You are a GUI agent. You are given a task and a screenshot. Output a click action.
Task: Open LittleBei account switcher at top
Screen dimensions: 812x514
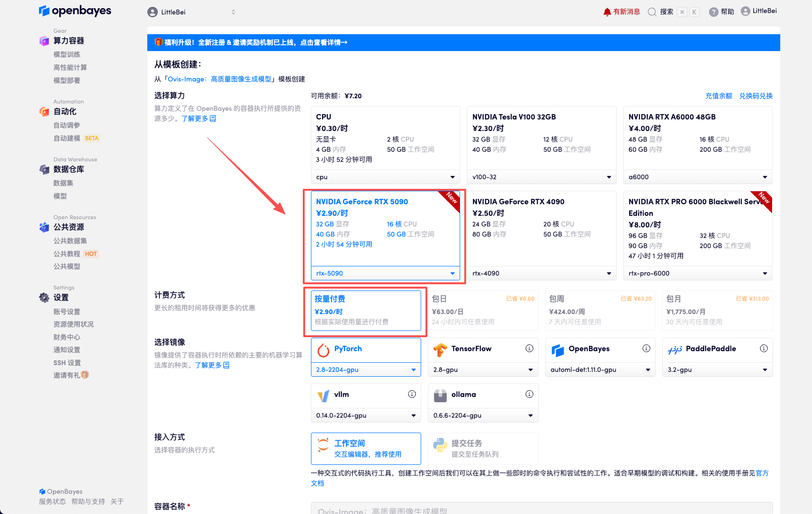pos(193,12)
